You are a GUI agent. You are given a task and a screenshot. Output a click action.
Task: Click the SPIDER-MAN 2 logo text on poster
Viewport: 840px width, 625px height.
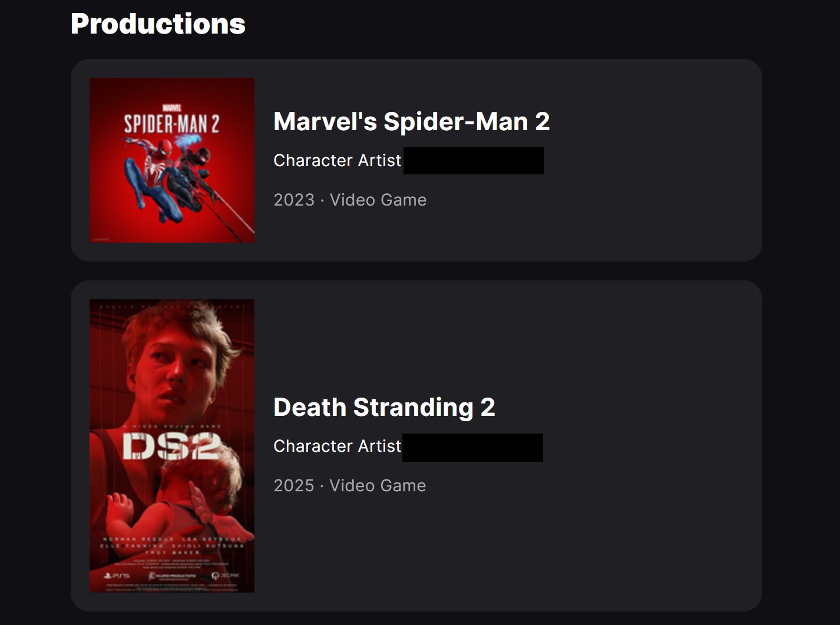coord(171,124)
